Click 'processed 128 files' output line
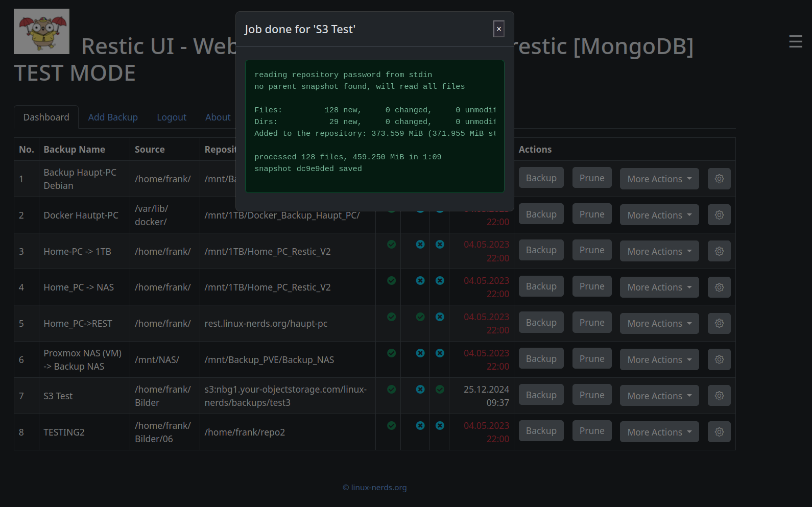The height and width of the screenshot is (507, 812). pyautogui.click(x=348, y=157)
